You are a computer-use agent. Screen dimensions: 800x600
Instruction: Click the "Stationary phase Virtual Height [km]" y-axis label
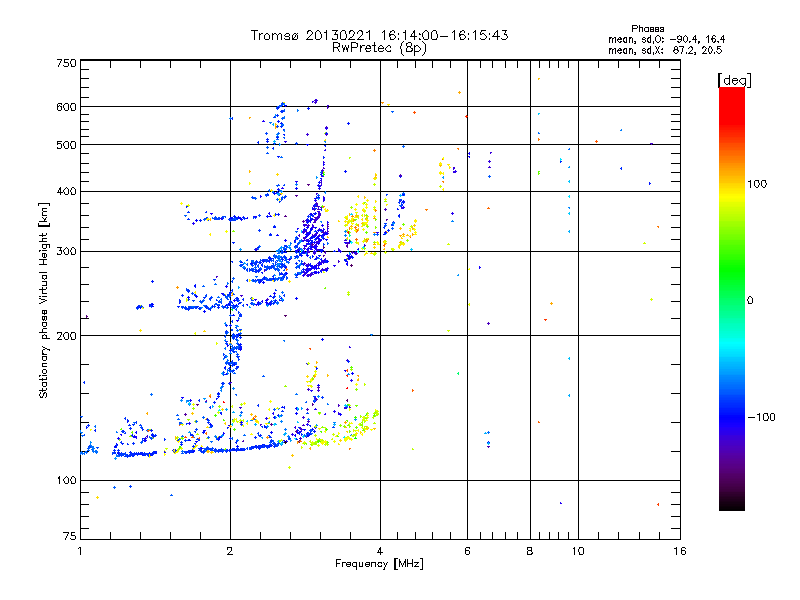pos(43,300)
